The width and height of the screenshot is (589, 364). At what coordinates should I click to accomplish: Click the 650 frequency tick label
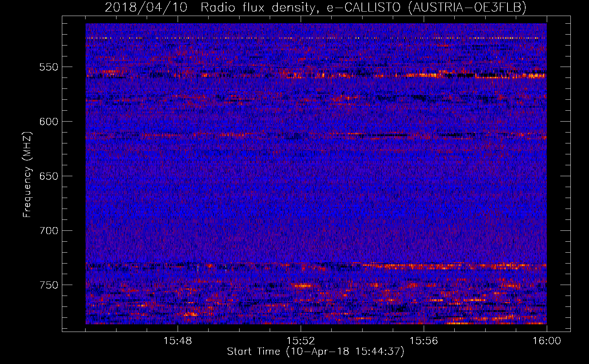pyautogui.click(x=49, y=176)
